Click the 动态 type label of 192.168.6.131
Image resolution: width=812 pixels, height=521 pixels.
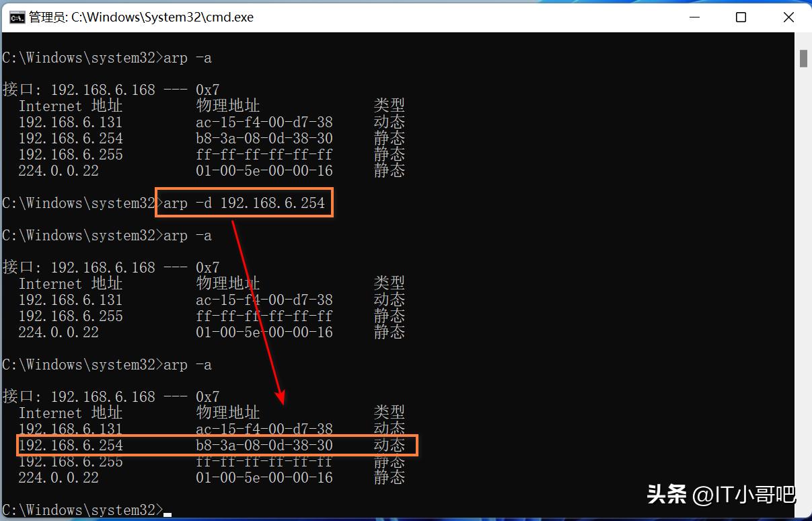[390, 122]
